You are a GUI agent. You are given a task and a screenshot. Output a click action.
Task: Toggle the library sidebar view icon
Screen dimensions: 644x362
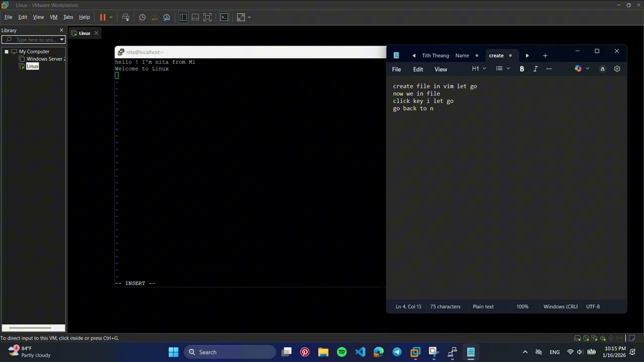click(183, 17)
